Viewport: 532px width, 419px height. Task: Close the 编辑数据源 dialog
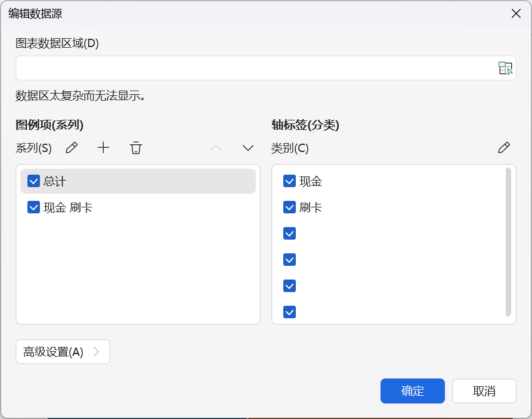click(516, 14)
